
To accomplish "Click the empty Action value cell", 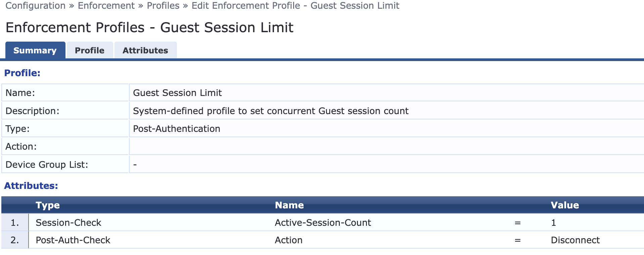I will click(386, 147).
